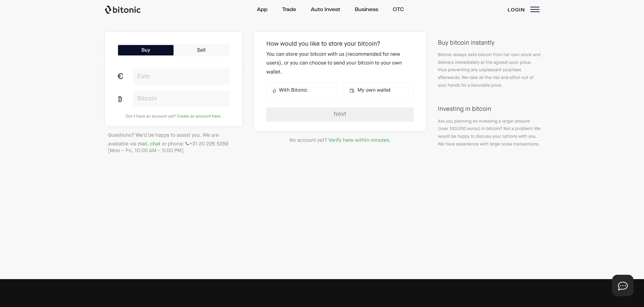Image resolution: width=644 pixels, height=307 pixels.
Task: Focus the Bitcoin amount field
Action: point(182,99)
